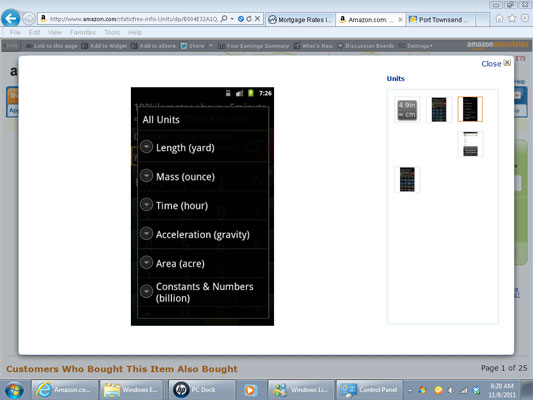Click Page 1 of 25 text
The image size is (533, 400).
(504, 368)
